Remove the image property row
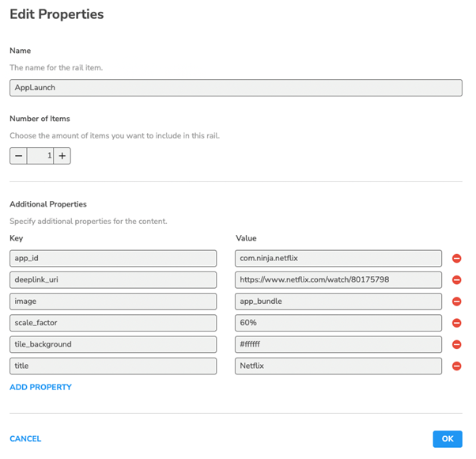Image resolution: width=476 pixels, height=459 pixels. pos(456,302)
